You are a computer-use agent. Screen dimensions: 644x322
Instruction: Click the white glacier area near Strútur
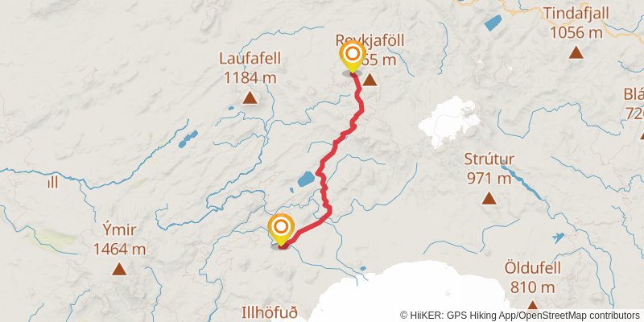pos(449,121)
